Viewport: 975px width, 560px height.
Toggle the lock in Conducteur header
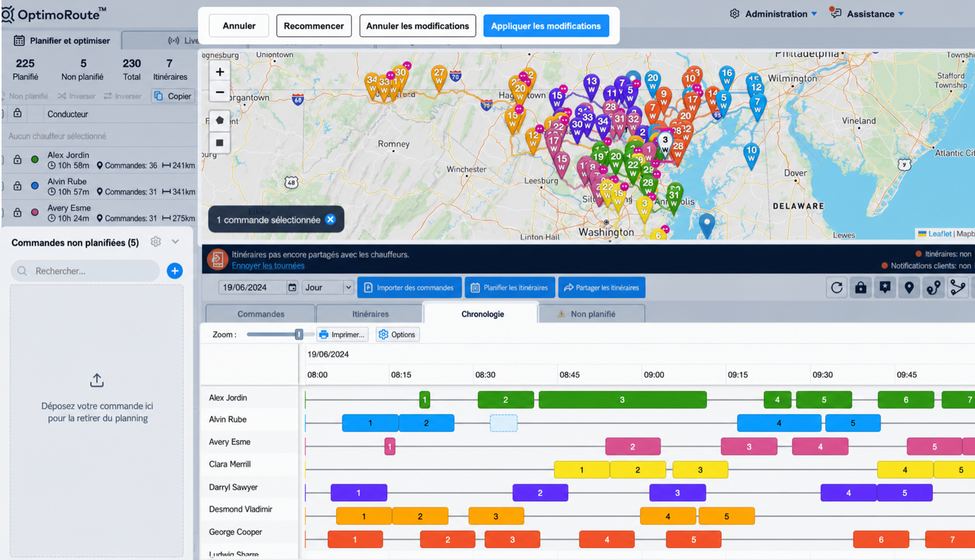tap(18, 113)
